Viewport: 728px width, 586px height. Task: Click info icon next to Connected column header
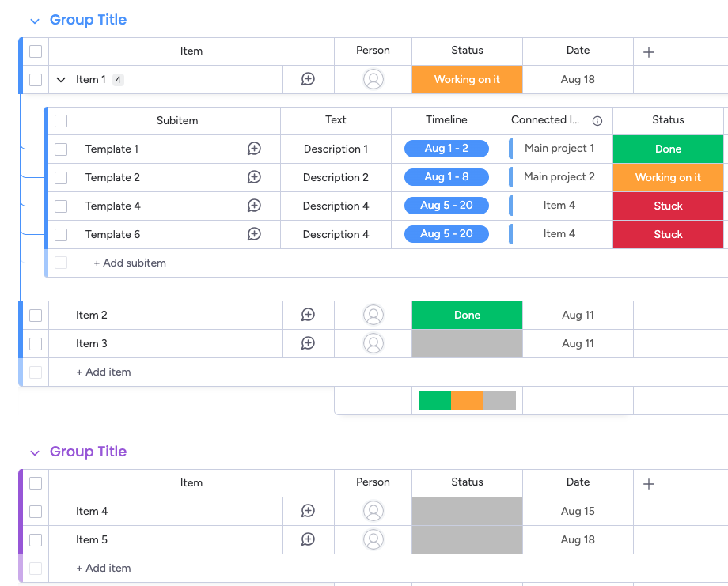tap(597, 121)
